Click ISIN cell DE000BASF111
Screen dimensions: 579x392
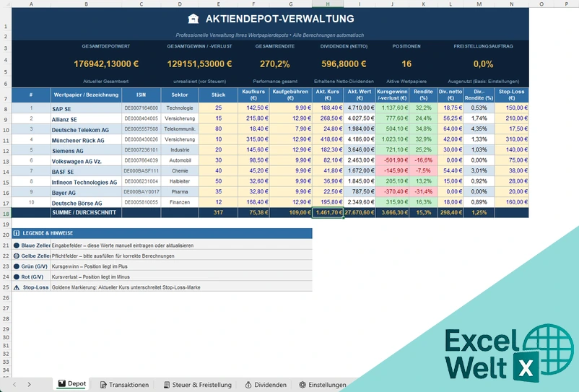pyautogui.click(x=141, y=171)
